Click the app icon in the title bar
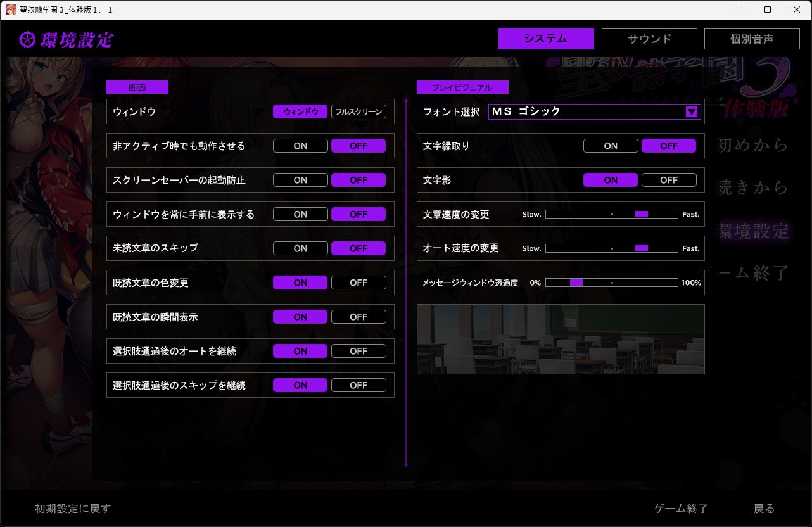This screenshot has width=812, height=527. 11,10
